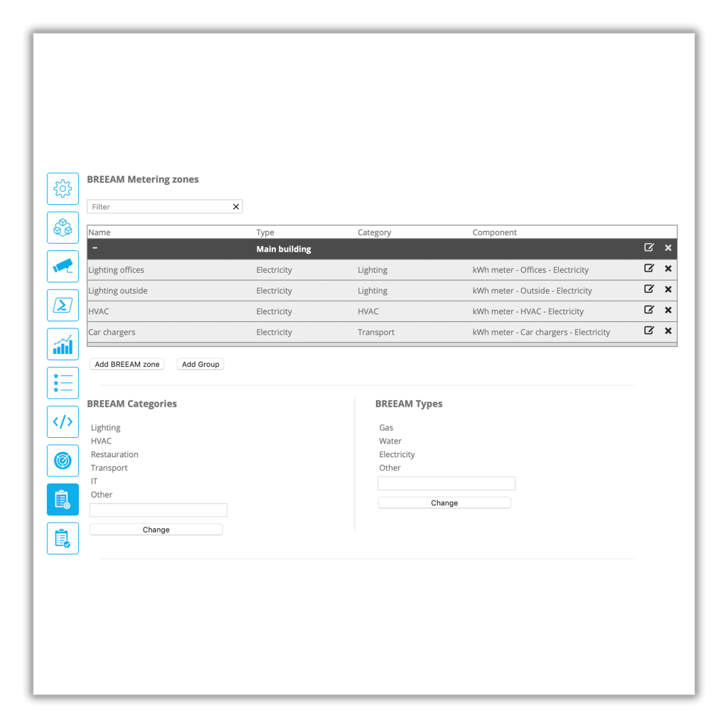
Task: Open the script terminal sidebar icon
Action: 63,305
